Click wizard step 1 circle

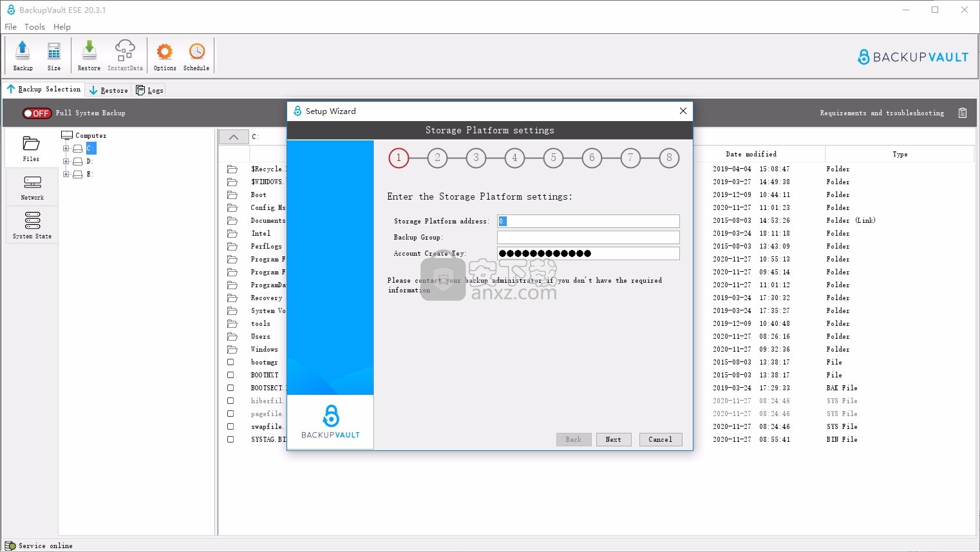tap(399, 158)
